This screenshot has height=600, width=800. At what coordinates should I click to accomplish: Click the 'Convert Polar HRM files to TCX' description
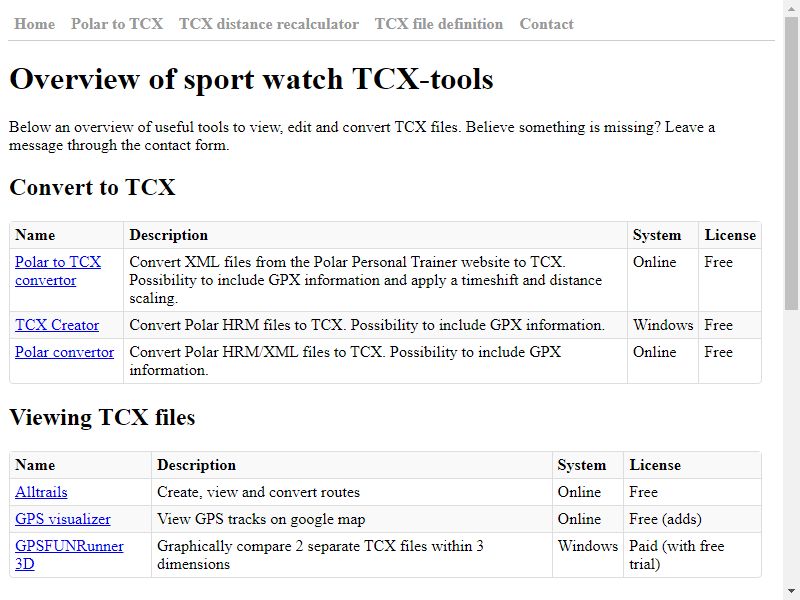367,325
